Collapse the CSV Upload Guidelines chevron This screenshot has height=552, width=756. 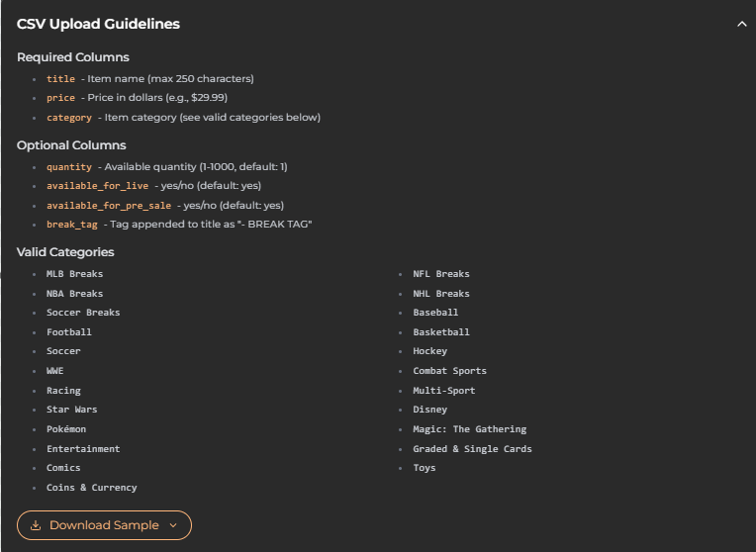point(742,24)
